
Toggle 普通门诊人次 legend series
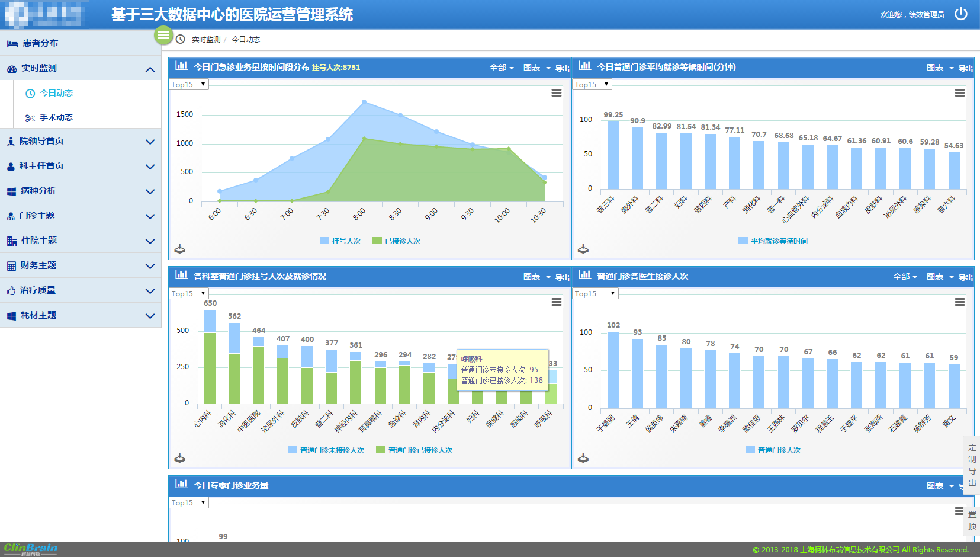(773, 450)
